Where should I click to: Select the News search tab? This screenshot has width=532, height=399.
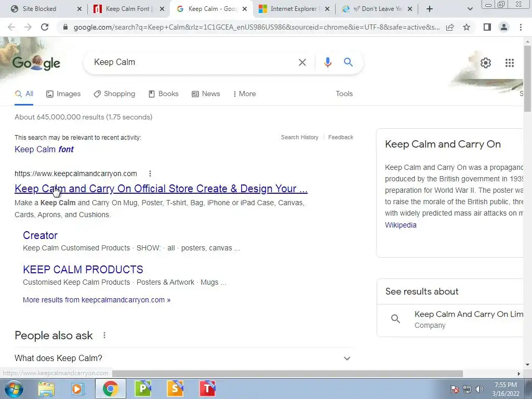pos(206,94)
